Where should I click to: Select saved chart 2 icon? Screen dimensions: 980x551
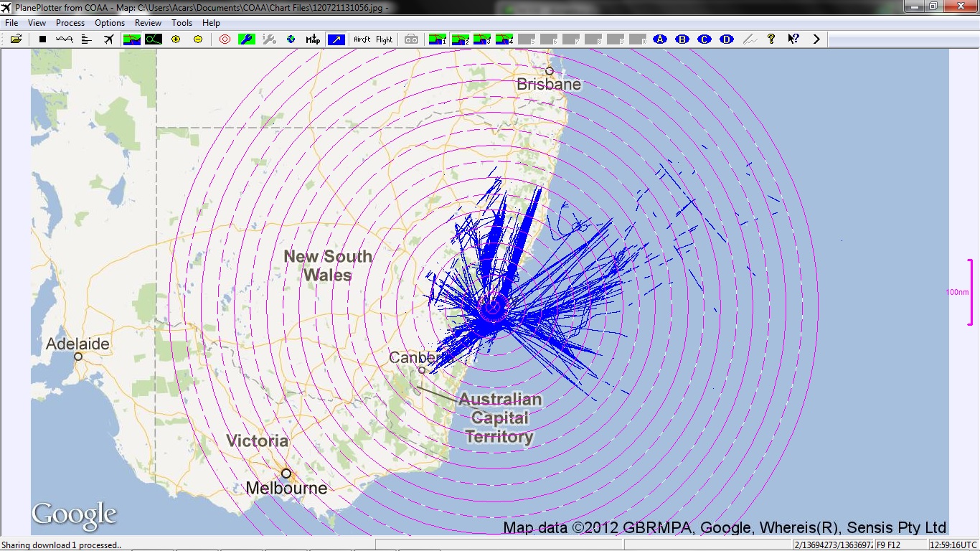coord(460,39)
